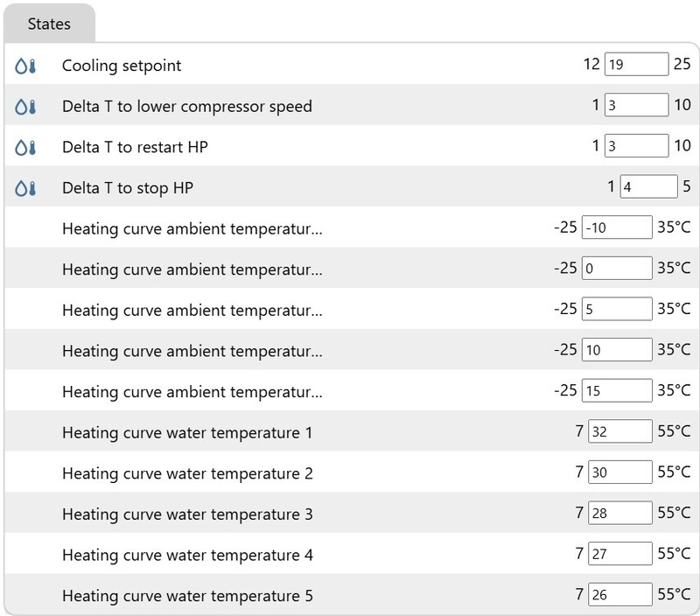Screen dimensions: 700x616
Task: Click the icon next to Delta T to lower compressor speed
Action: [25, 107]
